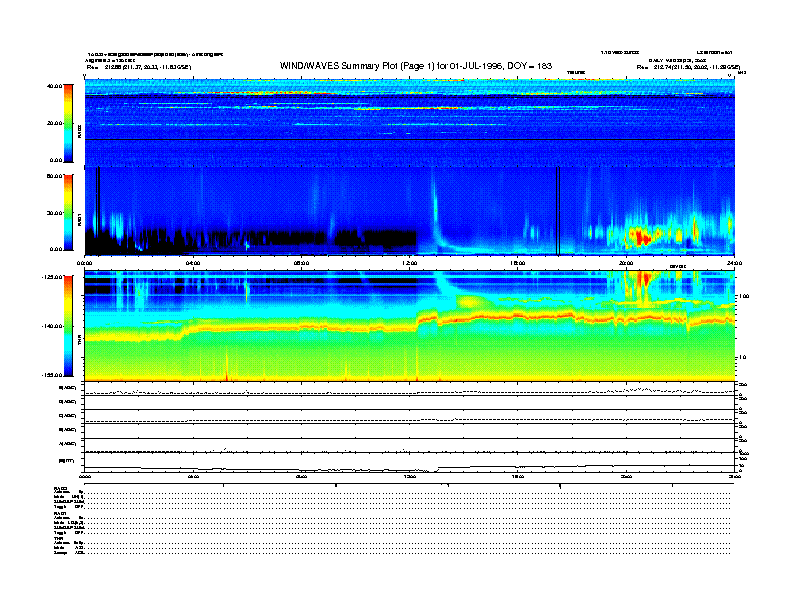Click the RAD1 heading in the status table
This screenshot has height=612, width=792.
60,514
